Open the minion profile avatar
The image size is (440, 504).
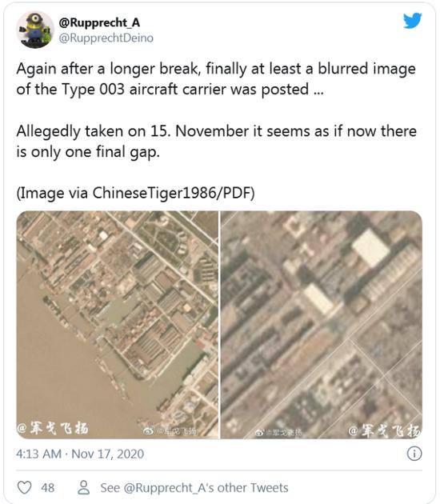(x=35, y=30)
